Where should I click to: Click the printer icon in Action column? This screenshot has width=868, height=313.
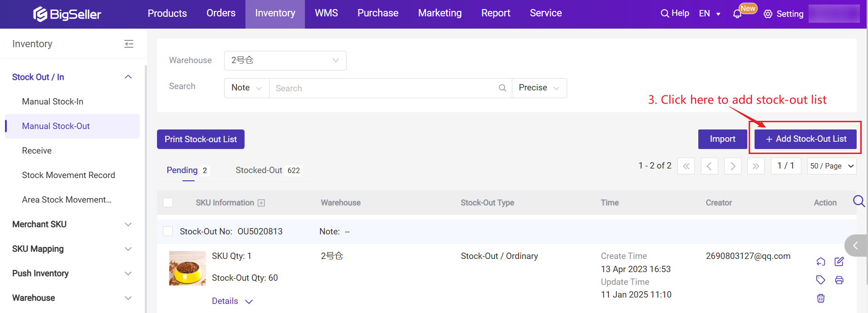coord(839,280)
